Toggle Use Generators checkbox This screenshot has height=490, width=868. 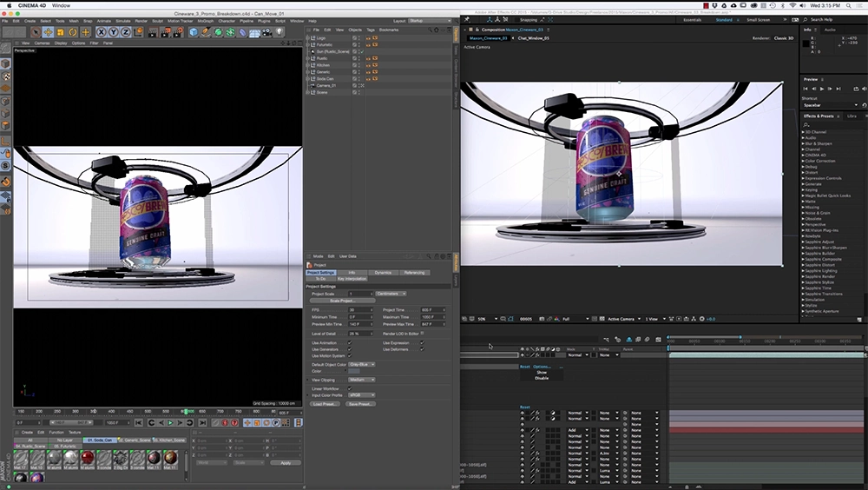coord(350,349)
